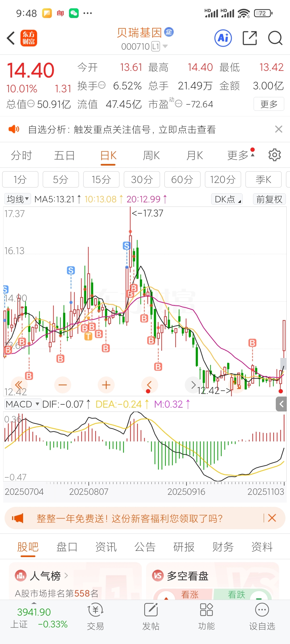Tap the VS icon on 多空看盘
Screen dimensions: 290x644
pos(158,576)
